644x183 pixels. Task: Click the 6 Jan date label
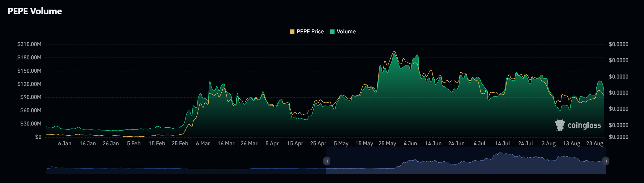coord(65,143)
